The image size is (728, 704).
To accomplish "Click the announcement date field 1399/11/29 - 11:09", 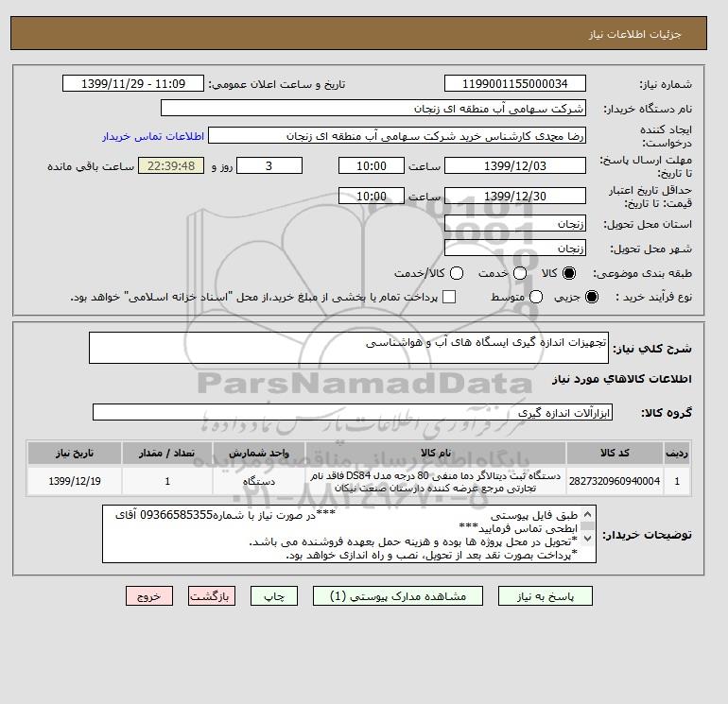I will (133, 83).
